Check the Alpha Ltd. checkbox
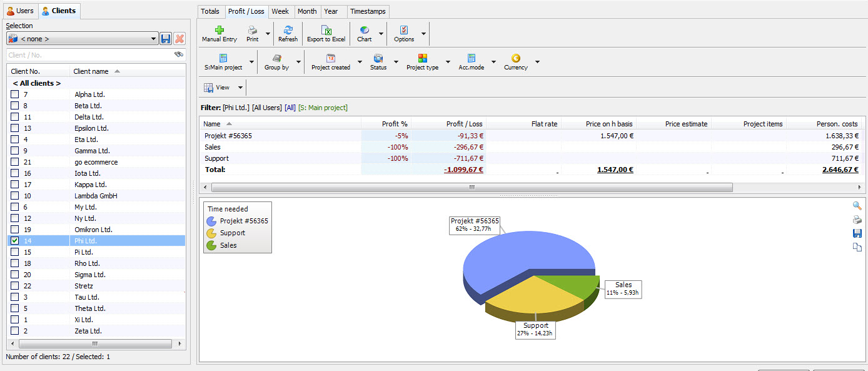This screenshot has height=371, width=868. pyautogui.click(x=14, y=94)
